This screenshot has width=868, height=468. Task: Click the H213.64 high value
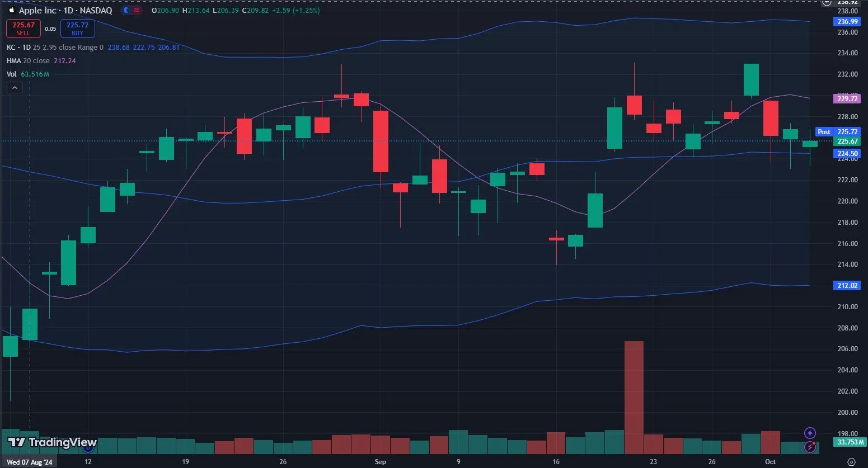195,11
